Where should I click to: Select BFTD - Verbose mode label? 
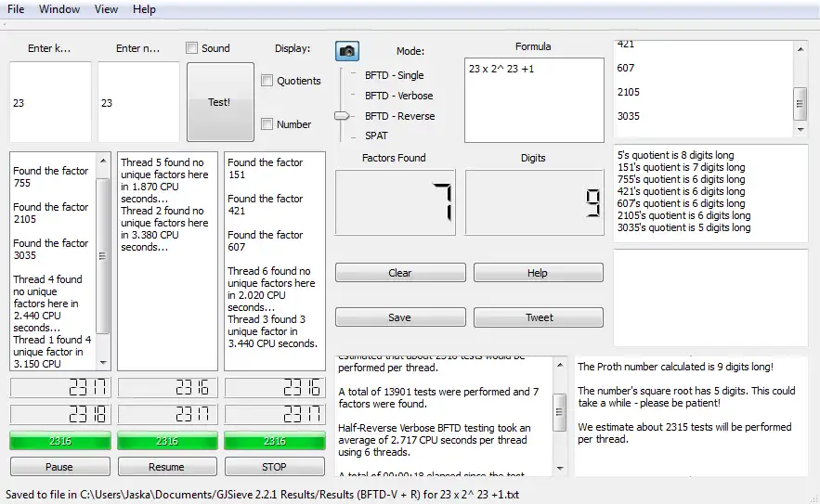(399, 96)
